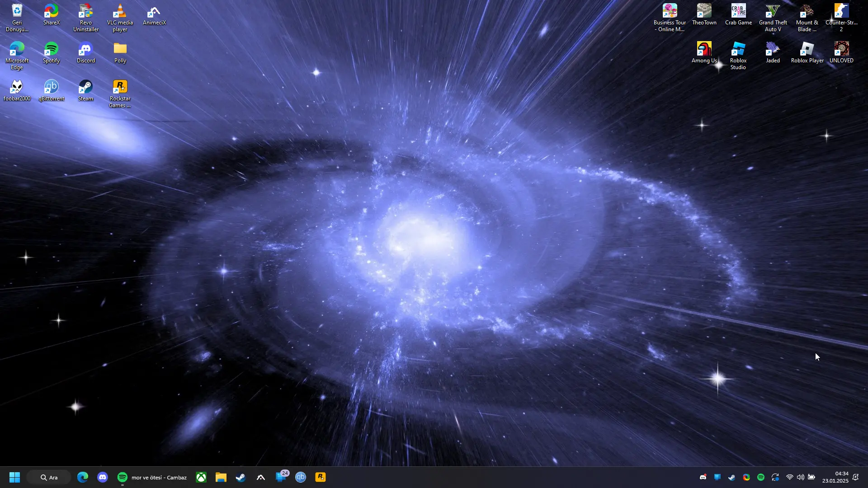Select the Steam desktop shortcut
This screenshot has width=868, height=488.
(86, 90)
